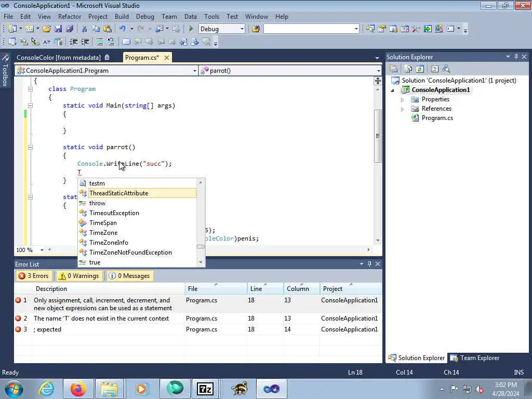Viewport: 532px width, 399px height.
Task: Open the Debug menu
Action: point(145,16)
